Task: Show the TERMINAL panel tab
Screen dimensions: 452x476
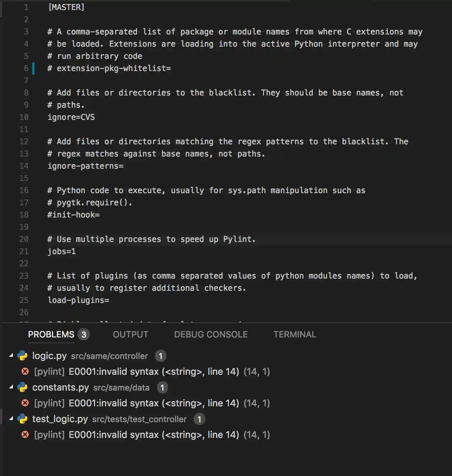Action: 295,335
